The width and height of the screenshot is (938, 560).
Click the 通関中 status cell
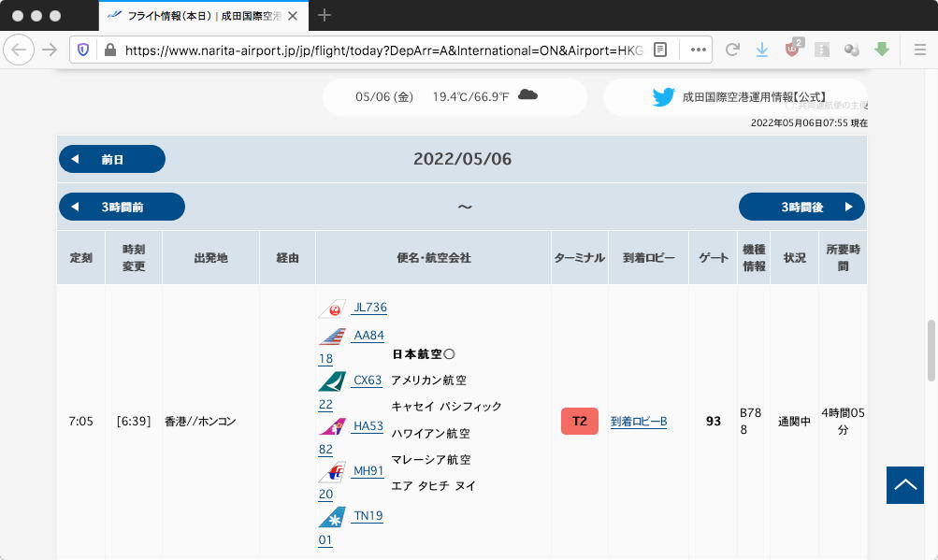pyautogui.click(x=794, y=422)
